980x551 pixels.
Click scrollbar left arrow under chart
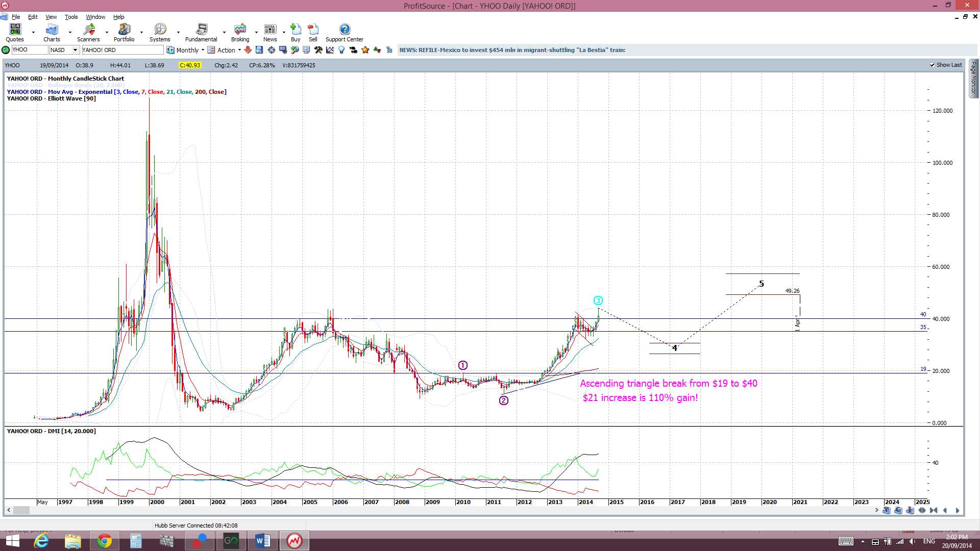[x=9, y=510]
